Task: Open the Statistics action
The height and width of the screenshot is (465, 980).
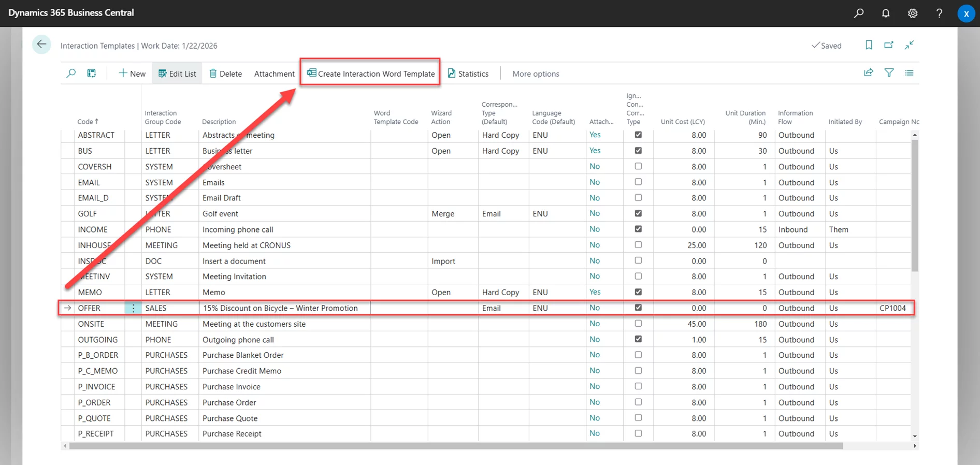Action: (x=468, y=74)
